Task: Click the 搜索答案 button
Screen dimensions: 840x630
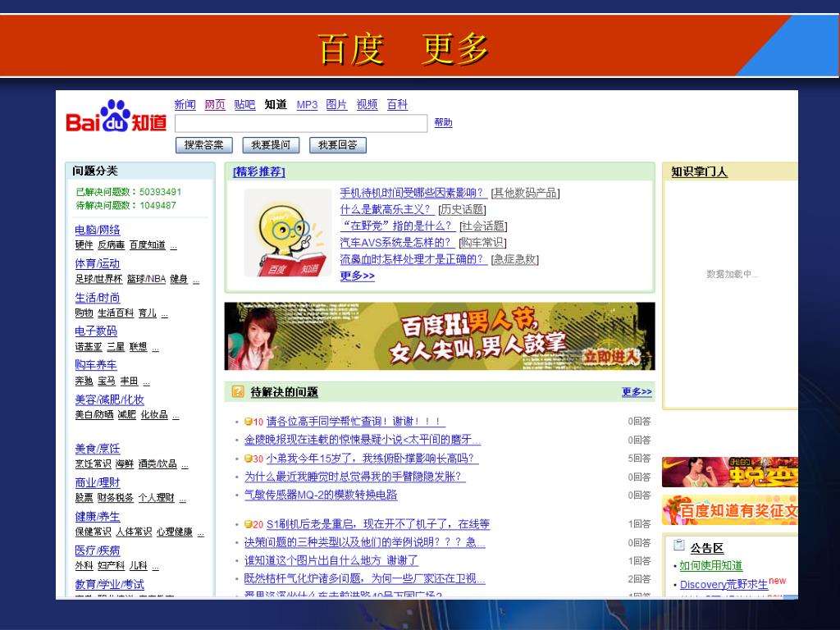Action: (203, 145)
